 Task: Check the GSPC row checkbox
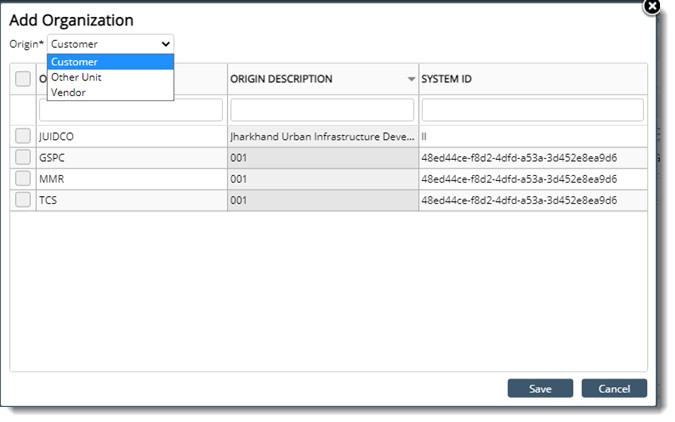point(23,157)
